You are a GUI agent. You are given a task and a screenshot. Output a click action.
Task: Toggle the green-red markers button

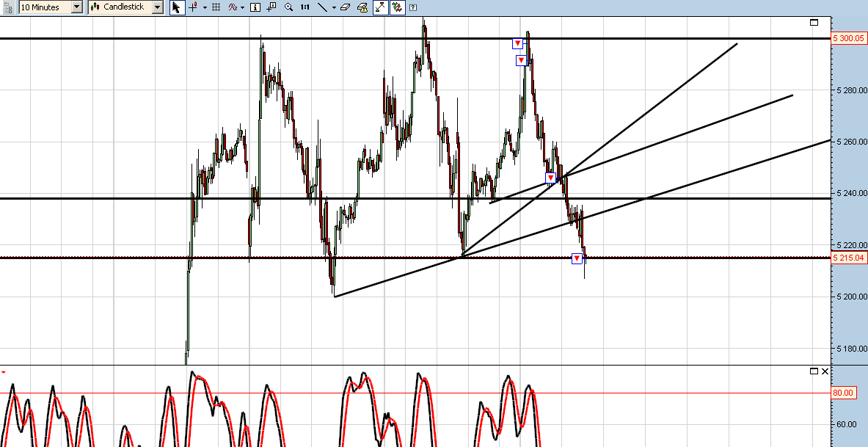coord(397,7)
